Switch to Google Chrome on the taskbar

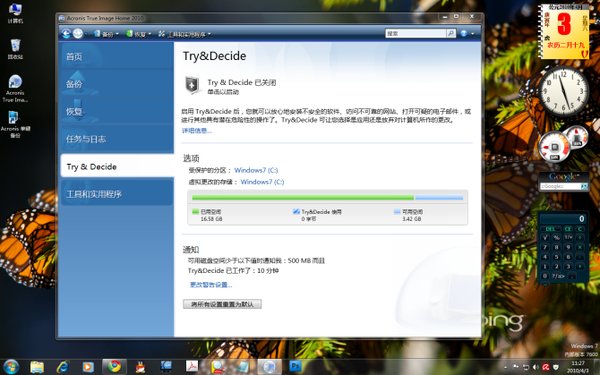pyautogui.click(x=114, y=367)
